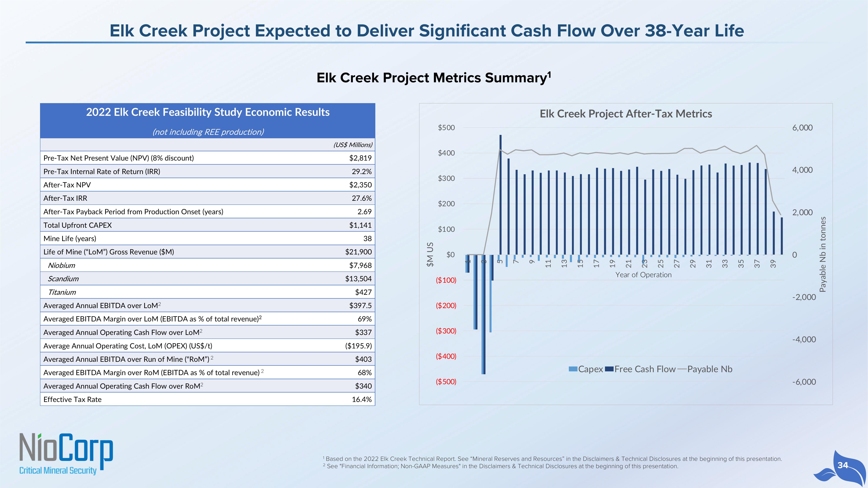Select Averaged EBITDA Margin over RoM label
This screenshot has height=488, width=868.
coord(154,373)
